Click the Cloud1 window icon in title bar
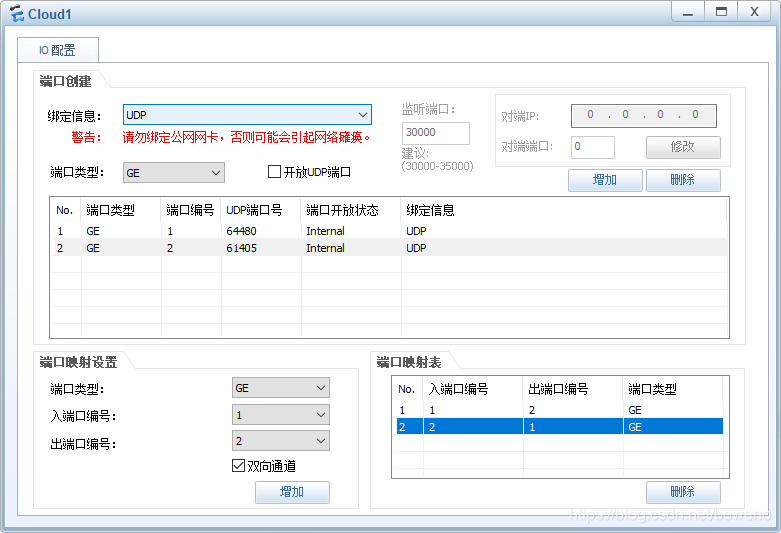Viewport: 781px width, 533px height. pos(16,13)
